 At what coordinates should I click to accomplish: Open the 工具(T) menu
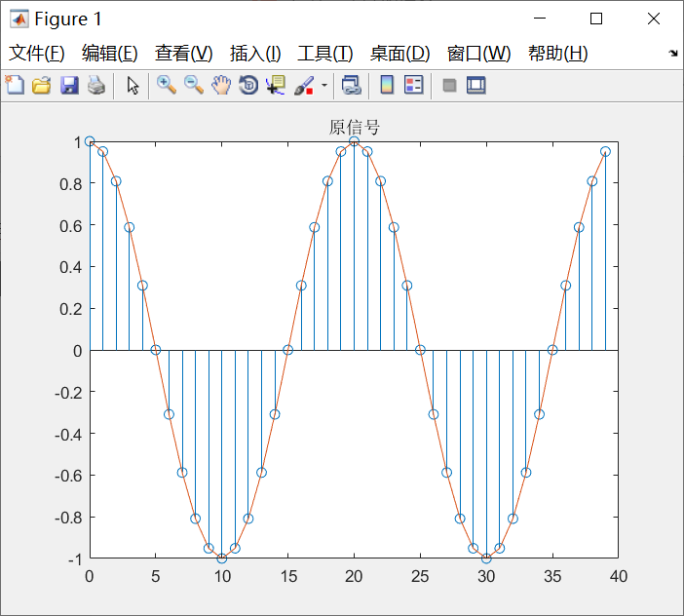point(325,54)
